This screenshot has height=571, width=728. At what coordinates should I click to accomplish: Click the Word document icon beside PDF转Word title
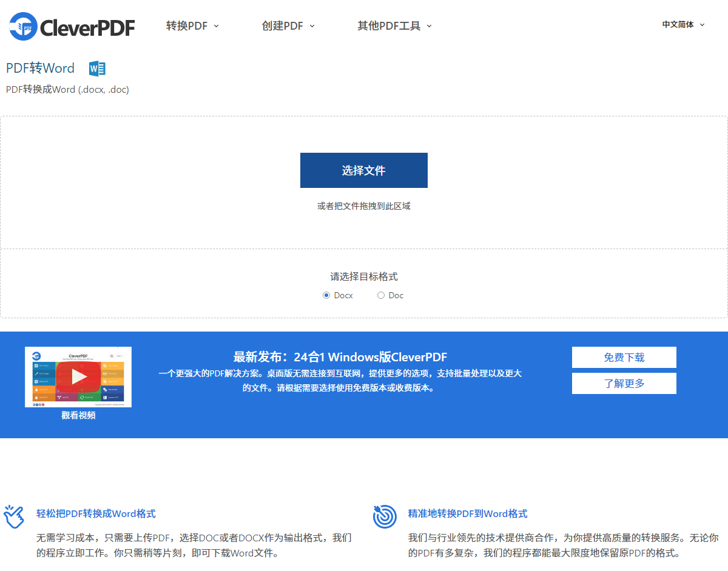coord(96,68)
